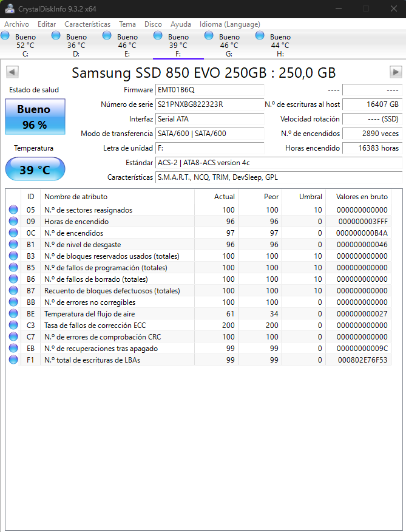Screen dimensions: 406x532
Task: Click status orb for attribute C3
Action: point(13,325)
